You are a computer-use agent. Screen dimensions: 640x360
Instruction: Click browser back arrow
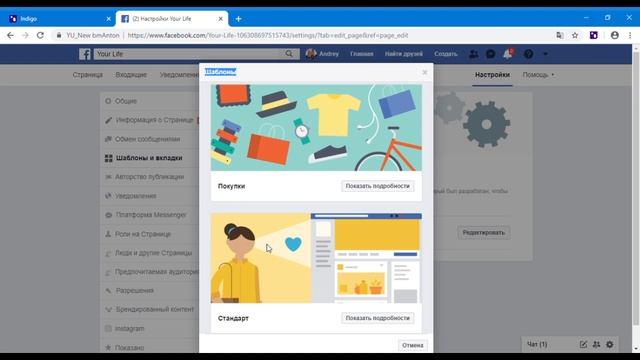10,36
